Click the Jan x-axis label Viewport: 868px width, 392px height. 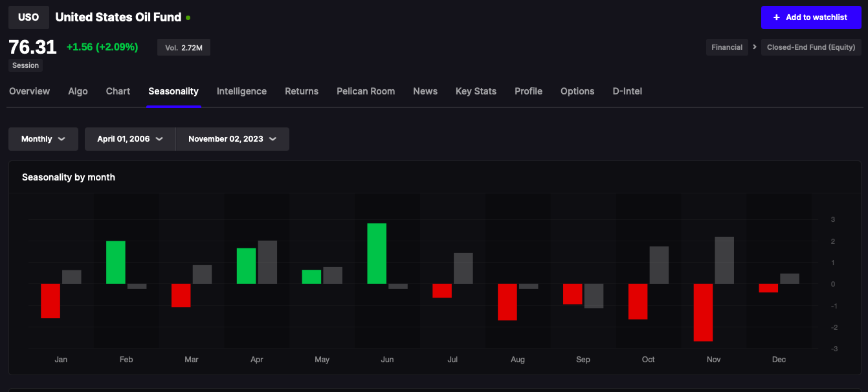(61, 360)
